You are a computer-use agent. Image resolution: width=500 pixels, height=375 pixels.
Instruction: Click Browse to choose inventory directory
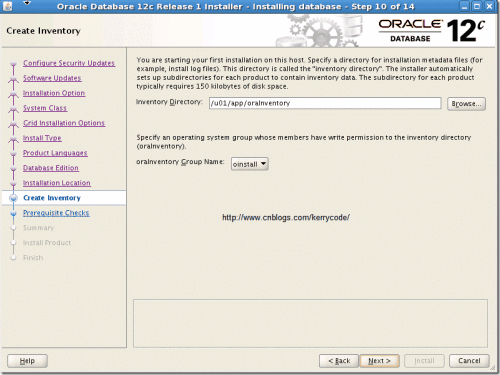(x=466, y=104)
